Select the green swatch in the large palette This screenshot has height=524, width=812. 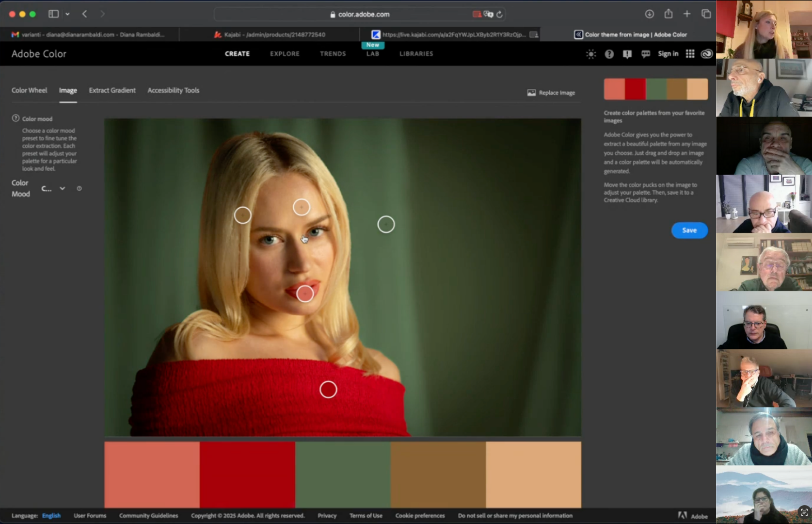(343, 475)
